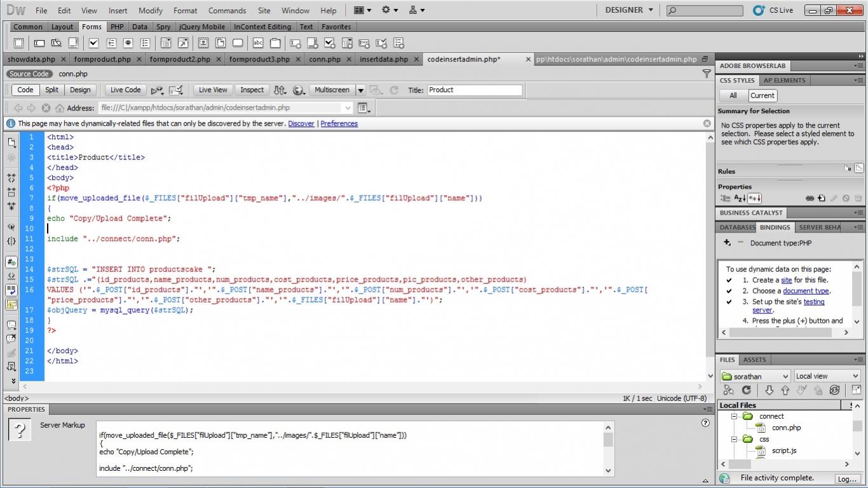Open the Multiscreen dropdown arrow

pos(360,90)
